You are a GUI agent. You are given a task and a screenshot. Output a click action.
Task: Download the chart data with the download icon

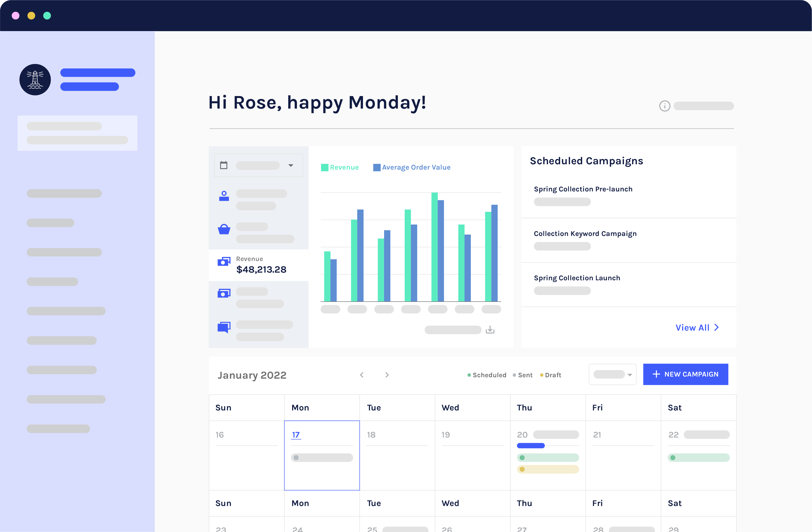pos(490,329)
